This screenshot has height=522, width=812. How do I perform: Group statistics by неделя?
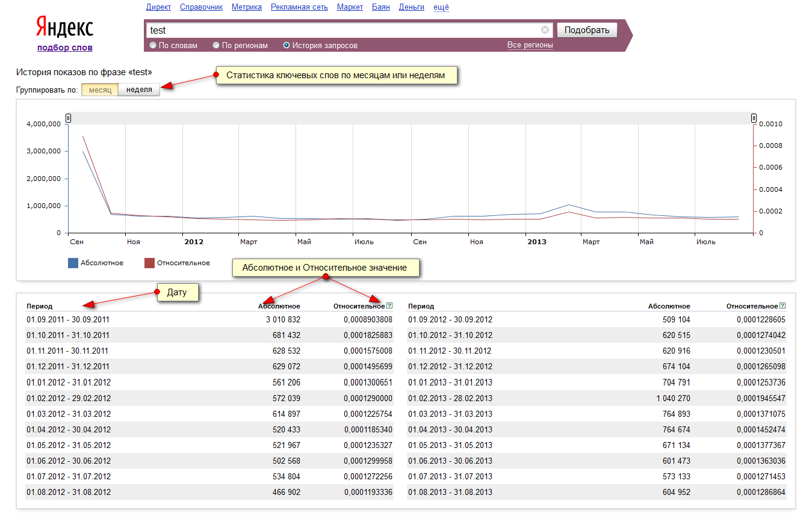(x=139, y=90)
